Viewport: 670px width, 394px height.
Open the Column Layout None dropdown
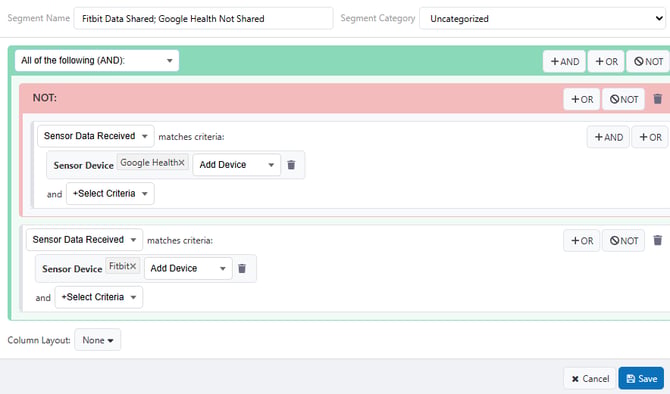tap(97, 340)
